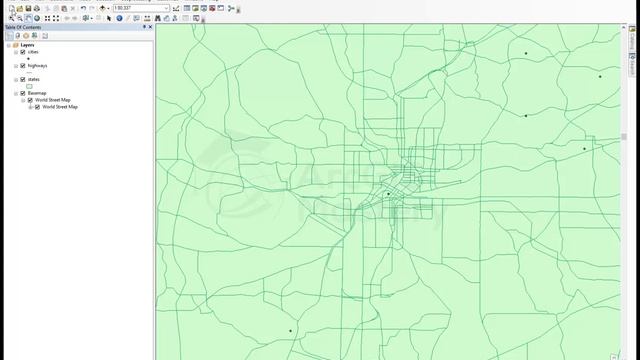Select the Measure ruler tool
This screenshot has width=640, height=360.
click(147, 18)
